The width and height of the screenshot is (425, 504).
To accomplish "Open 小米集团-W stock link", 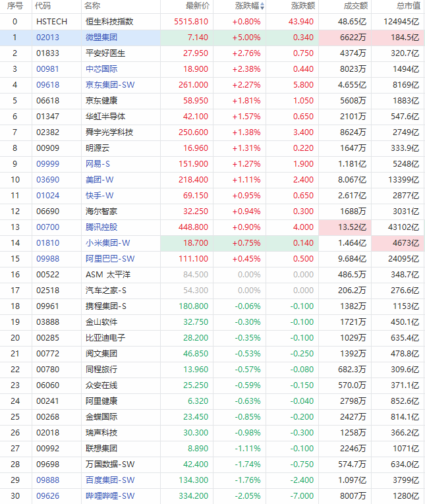I will 107,242.
